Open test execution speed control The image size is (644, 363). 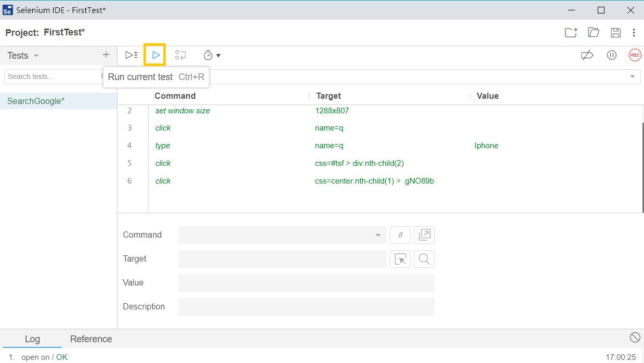[x=212, y=55]
